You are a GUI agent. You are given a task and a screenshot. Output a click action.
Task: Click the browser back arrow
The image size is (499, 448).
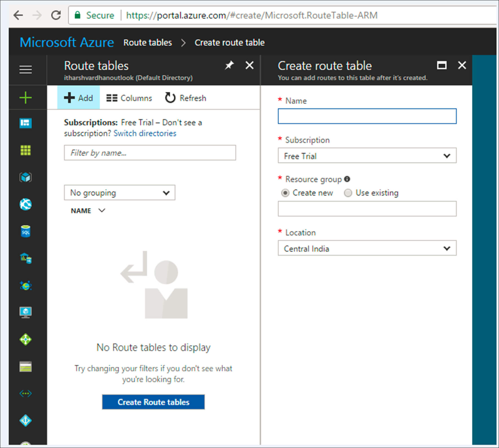pyautogui.click(x=18, y=15)
